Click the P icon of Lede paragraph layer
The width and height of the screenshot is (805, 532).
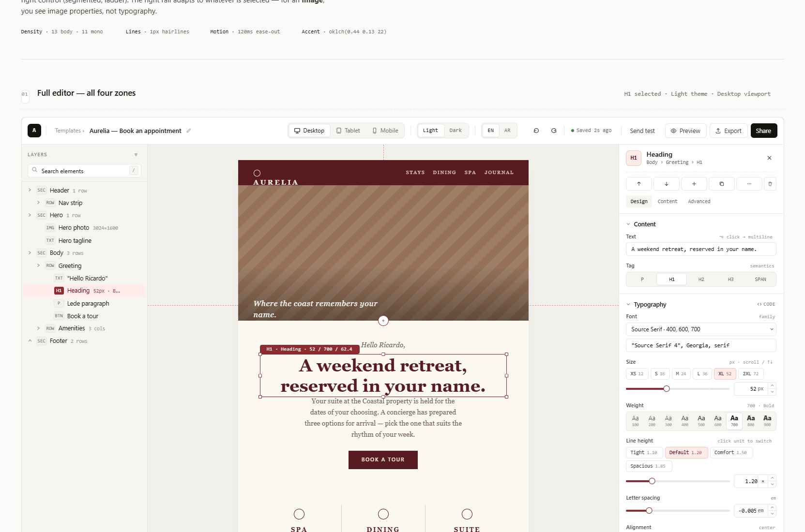coord(59,303)
